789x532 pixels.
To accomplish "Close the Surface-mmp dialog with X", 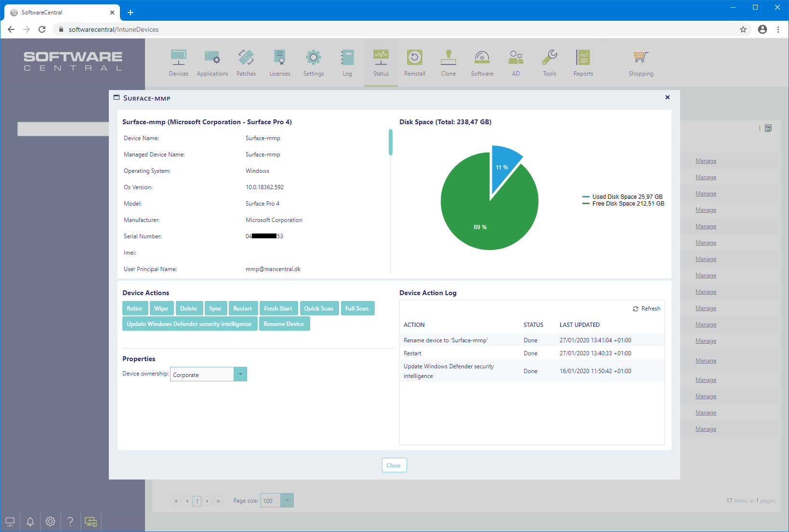I will pyautogui.click(x=668, y=97).
